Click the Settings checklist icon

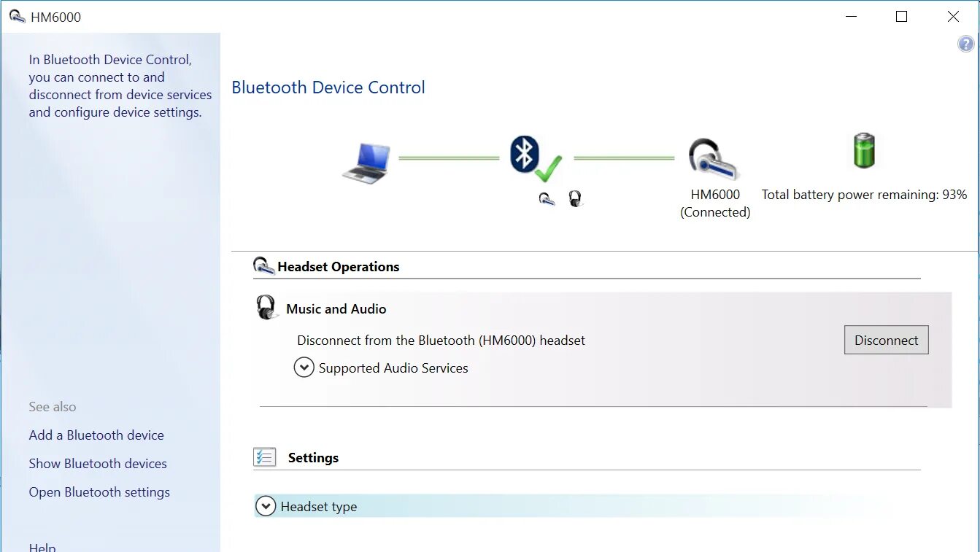coord(264,457)
